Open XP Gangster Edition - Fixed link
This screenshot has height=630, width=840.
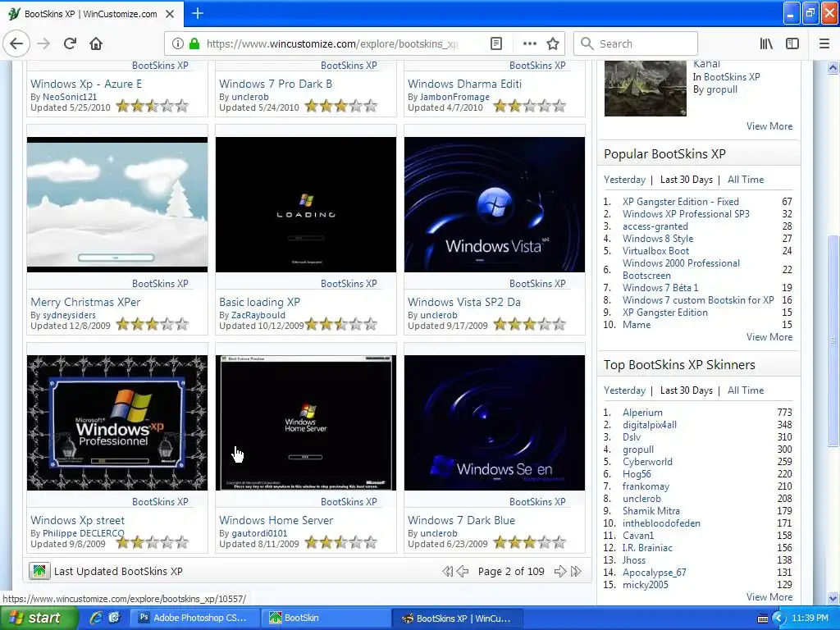click(x=680, y=202)
